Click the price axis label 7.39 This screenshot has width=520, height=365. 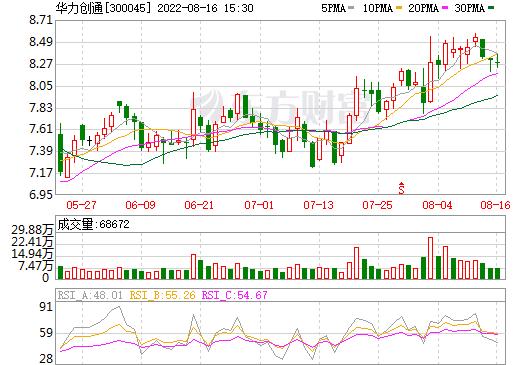[x=41, y=151]
